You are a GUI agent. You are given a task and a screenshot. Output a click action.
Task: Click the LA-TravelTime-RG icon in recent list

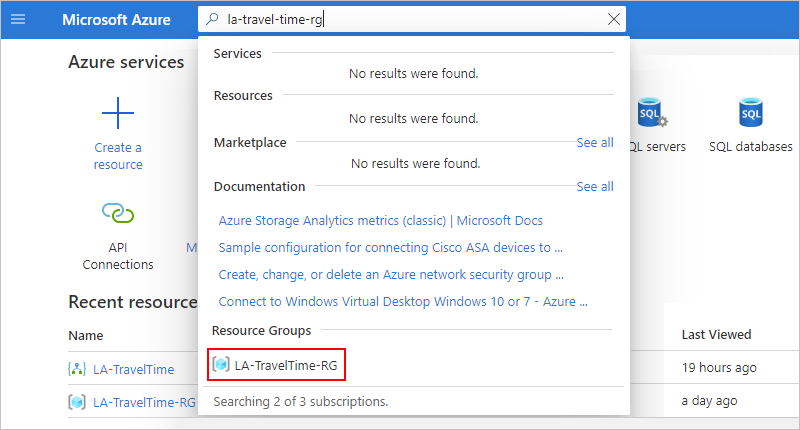click(77, 402)
